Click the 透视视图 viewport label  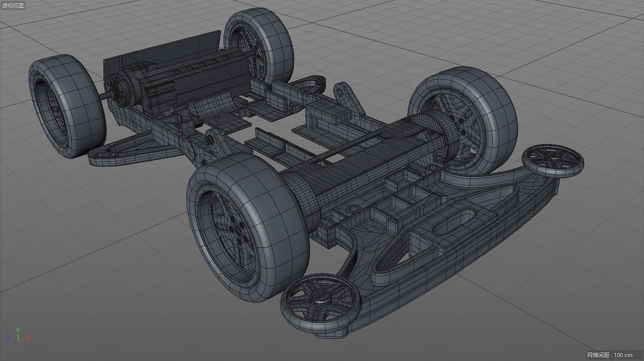coord(13,5)
